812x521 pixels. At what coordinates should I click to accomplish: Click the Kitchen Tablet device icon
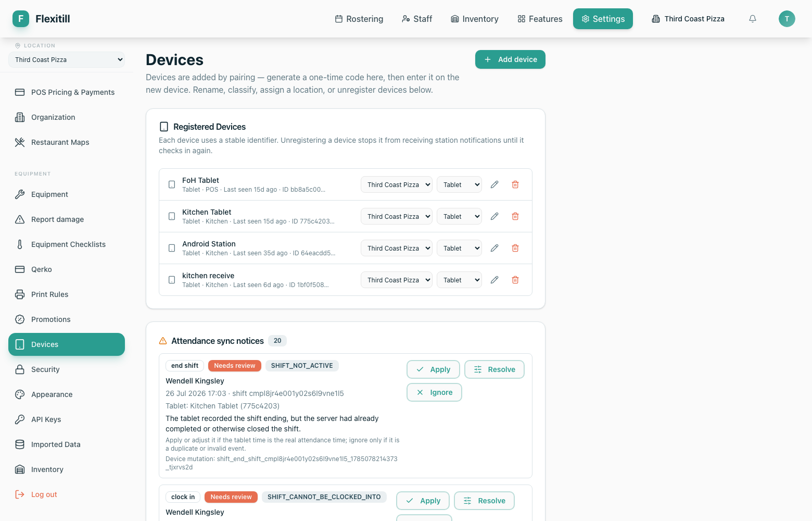[x=172, y=216]
